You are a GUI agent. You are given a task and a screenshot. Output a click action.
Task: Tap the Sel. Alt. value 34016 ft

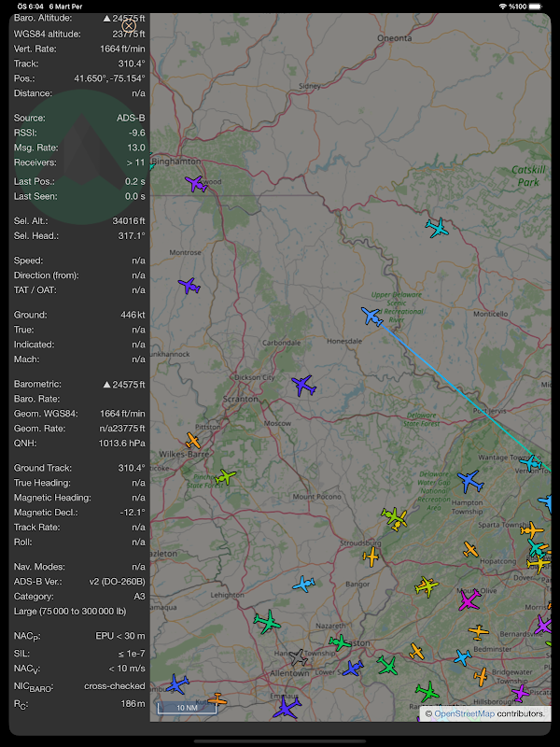click(x=129, y=220)
